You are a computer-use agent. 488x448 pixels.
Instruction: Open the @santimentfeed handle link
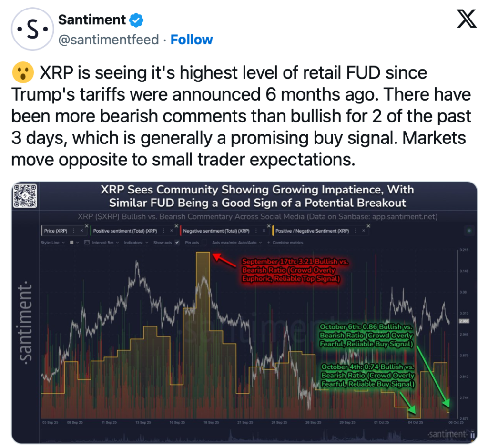pyautogui.click(x=108, y=40)
